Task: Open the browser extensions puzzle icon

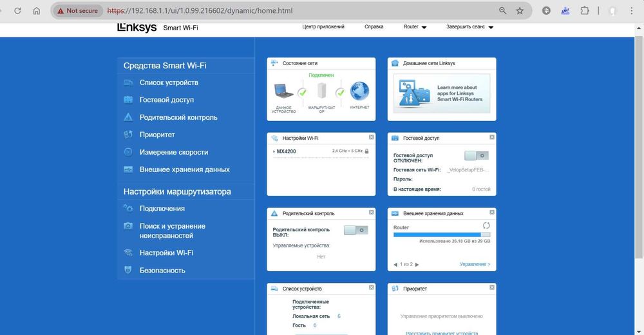Action: click(585, 11)
